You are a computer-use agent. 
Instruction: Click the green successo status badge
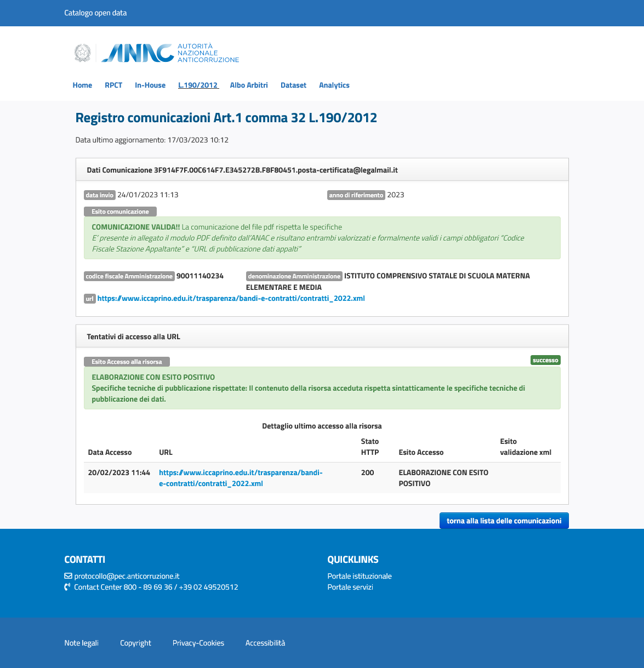click(545, 360)
